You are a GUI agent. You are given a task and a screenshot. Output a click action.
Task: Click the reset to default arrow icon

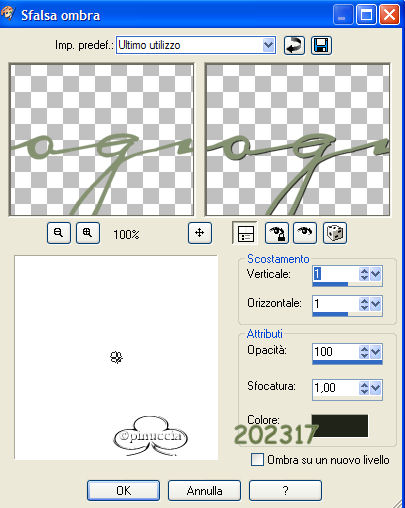(x=294, y=45)
